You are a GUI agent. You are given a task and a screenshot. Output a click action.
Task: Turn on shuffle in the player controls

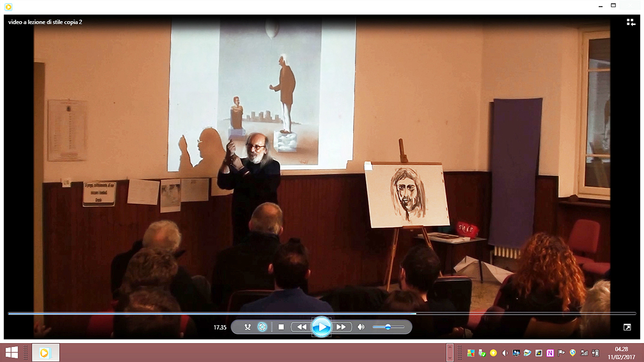(247, 327)
